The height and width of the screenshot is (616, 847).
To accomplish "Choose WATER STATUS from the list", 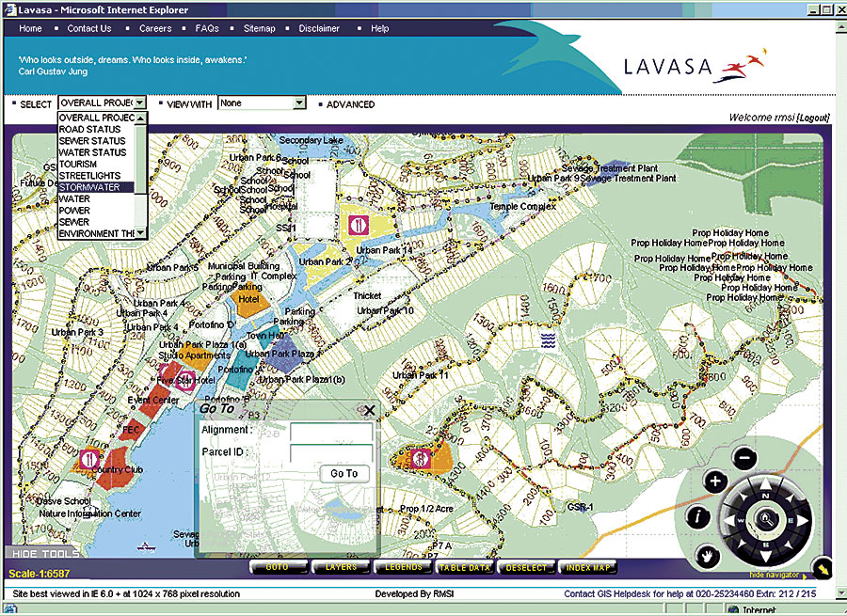I will point(97,152).
